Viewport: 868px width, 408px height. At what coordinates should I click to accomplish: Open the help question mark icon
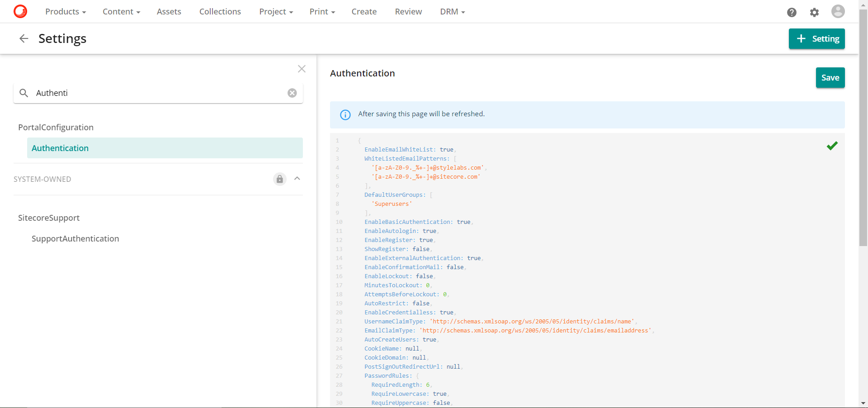(792, 12)
